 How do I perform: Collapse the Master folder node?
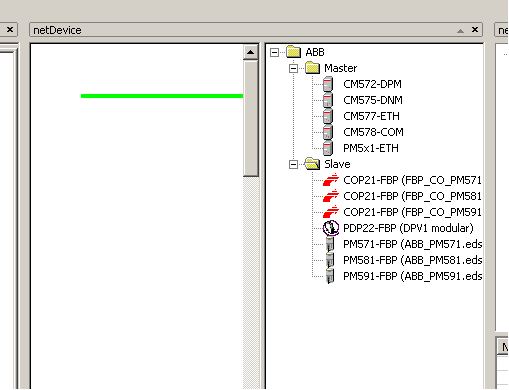coord(293,68)
